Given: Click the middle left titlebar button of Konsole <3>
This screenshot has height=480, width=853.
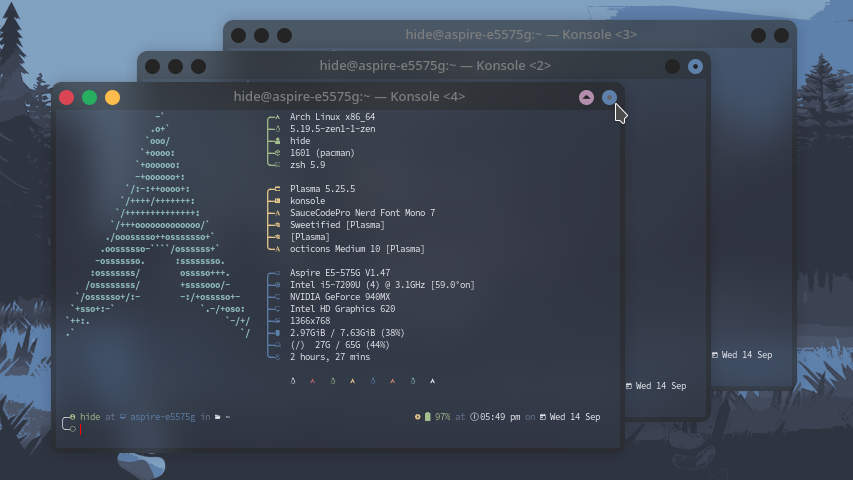Looking at the screenshot, I should click(261, 35).
